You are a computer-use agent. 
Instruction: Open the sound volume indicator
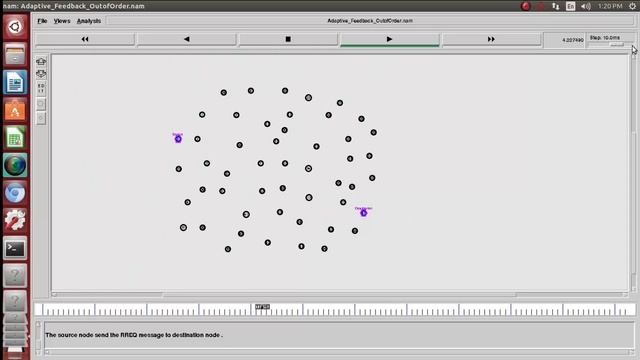click(x=586, y=6)
